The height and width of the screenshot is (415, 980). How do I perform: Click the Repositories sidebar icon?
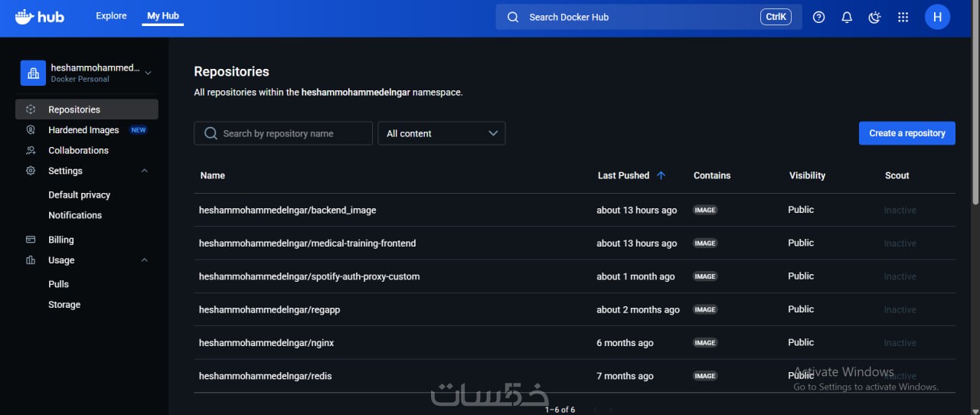pos(31,109)
